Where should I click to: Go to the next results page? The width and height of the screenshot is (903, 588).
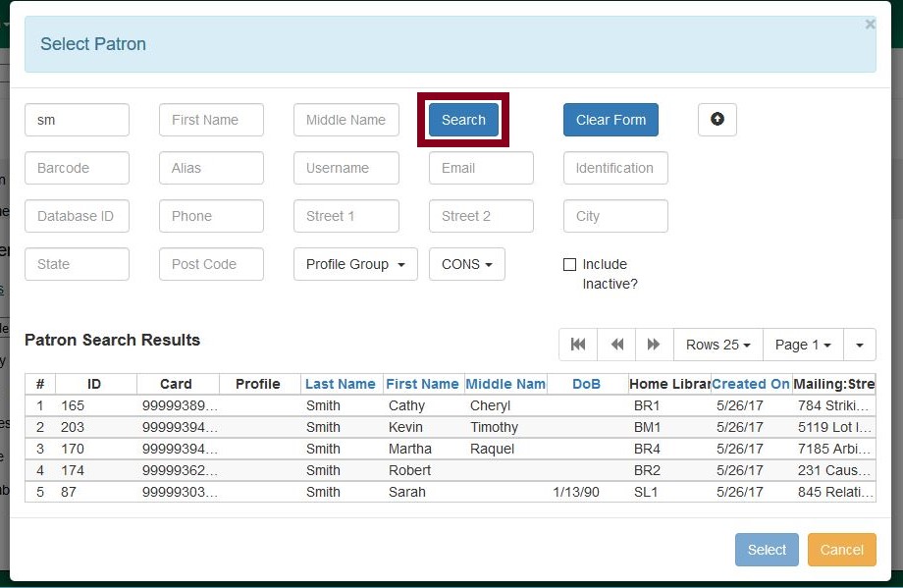(654, 344)
